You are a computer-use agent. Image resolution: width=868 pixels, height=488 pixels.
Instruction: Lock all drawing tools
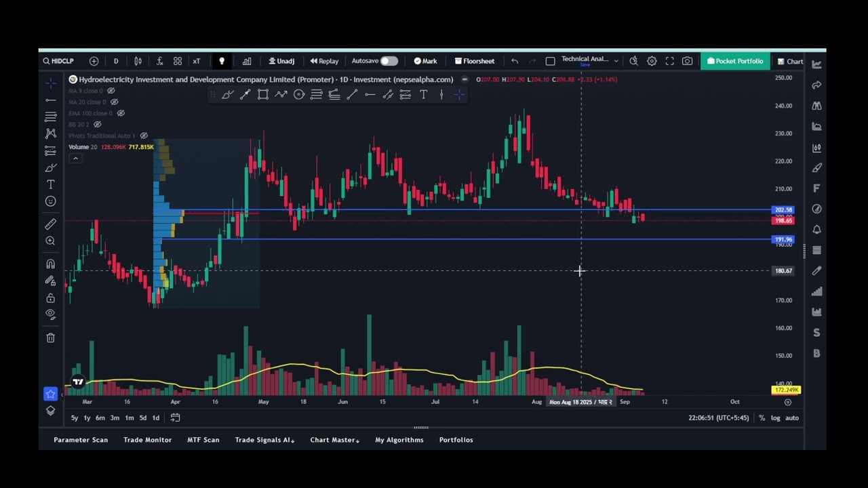[x=51, y=298]
